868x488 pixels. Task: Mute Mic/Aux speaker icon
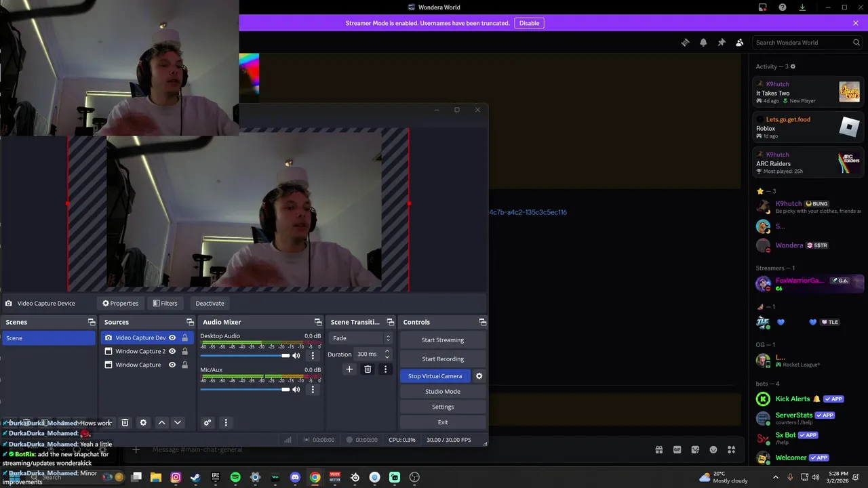[296, 389]
